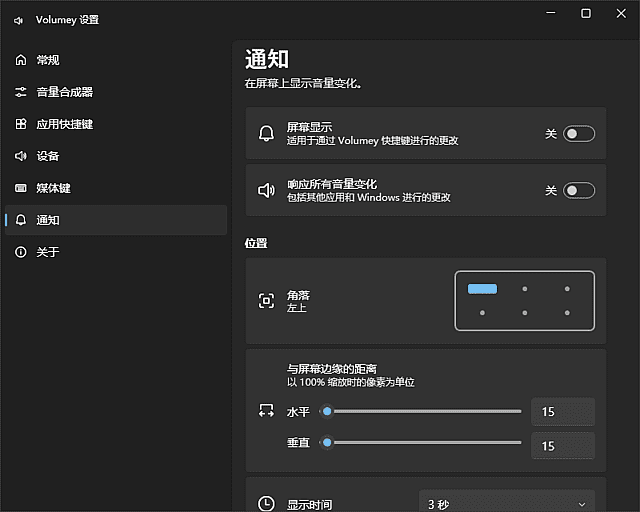This screenshot has height=512, width=640.
Task: Click the keyboard icon beside 媒体键
Action: click(x=21, y=188)
